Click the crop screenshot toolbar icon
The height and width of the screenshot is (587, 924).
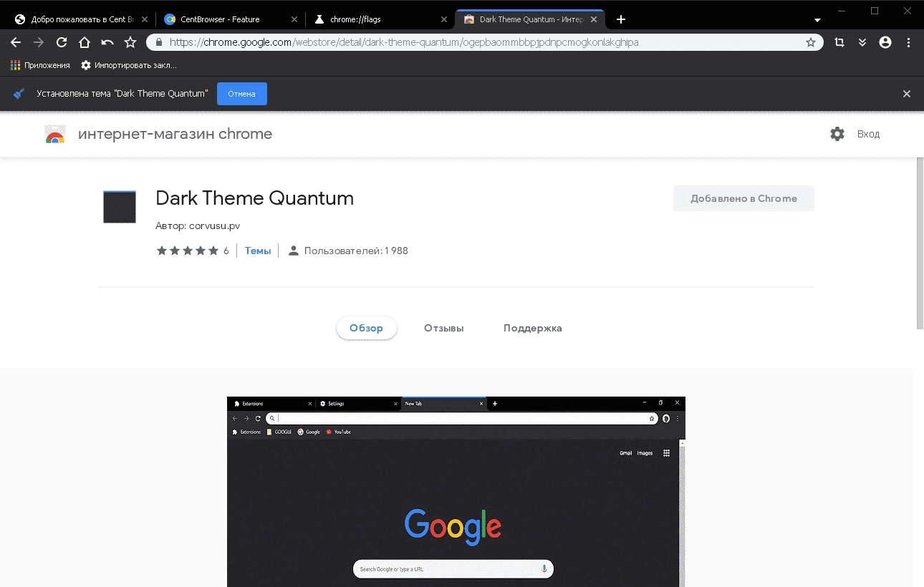coord(839,42)
